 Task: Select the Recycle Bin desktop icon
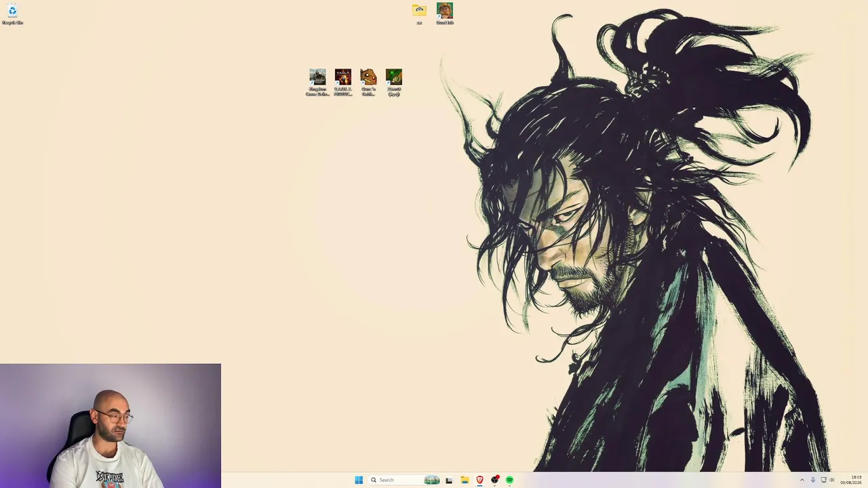coord(12,14)
